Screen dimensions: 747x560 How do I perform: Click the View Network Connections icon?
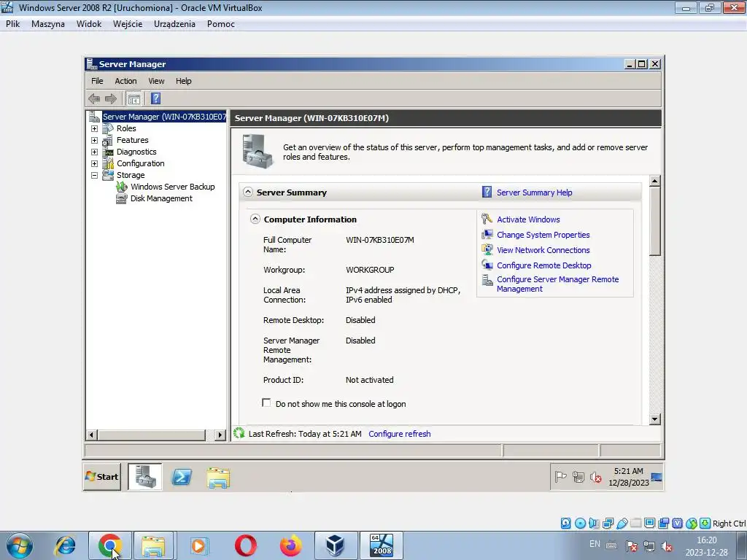[487, 249]
